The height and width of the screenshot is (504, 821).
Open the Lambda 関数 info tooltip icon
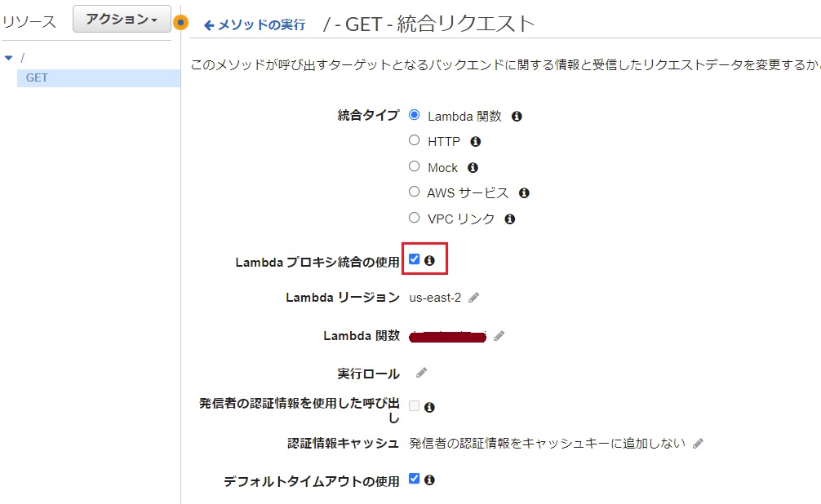coord(517,116)
